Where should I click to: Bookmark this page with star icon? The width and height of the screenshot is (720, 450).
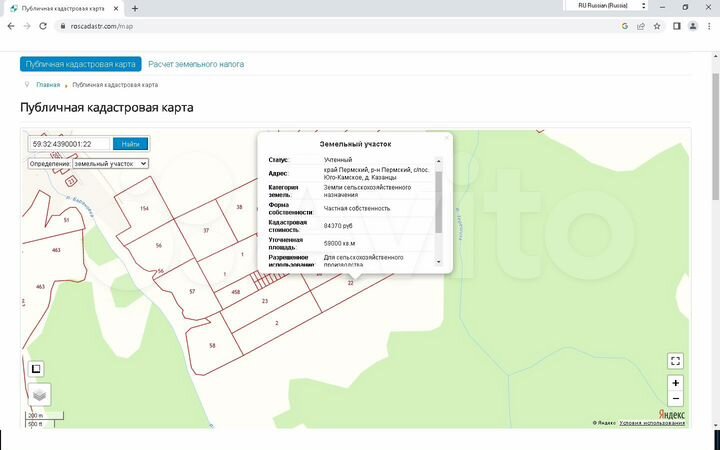click(x=642, y=26)
